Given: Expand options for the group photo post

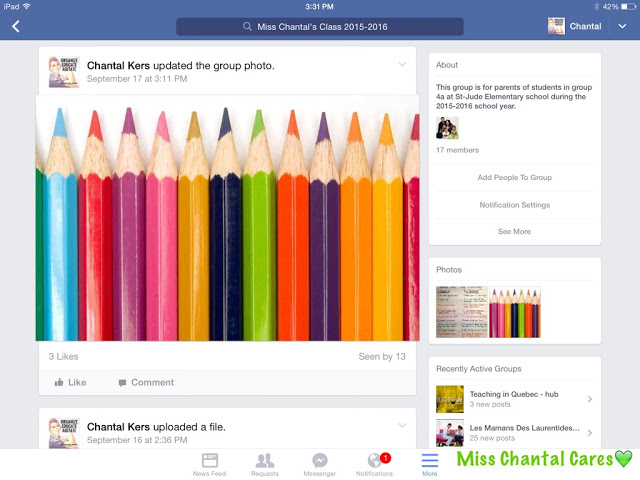Looking at the screenshot, I should coord(402,64).
